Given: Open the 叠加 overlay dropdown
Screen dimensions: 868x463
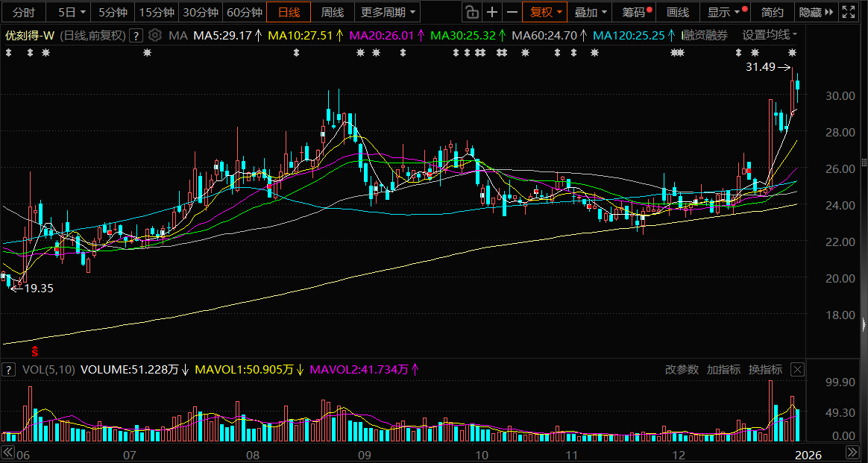Looking at the screenshot, I should [591, 12].
